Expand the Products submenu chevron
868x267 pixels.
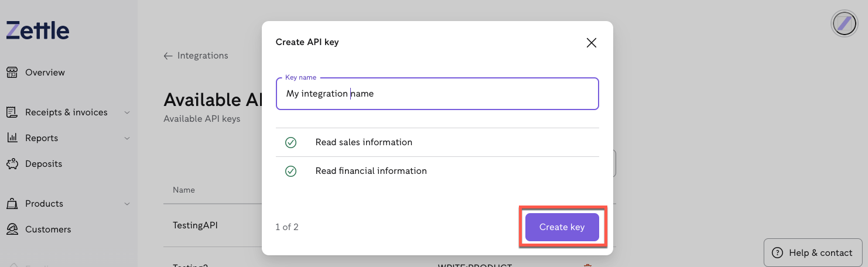(x=127, y=204)
